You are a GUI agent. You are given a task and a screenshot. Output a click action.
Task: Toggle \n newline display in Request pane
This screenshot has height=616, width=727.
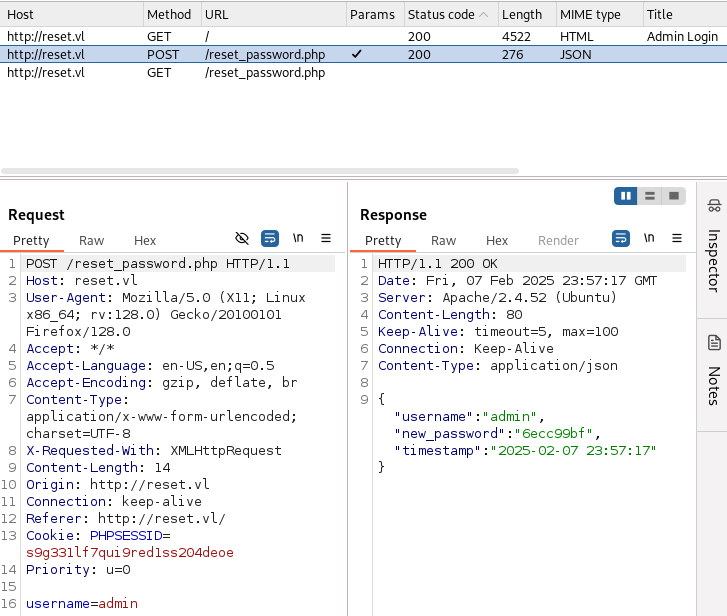[x=298, y=238]
